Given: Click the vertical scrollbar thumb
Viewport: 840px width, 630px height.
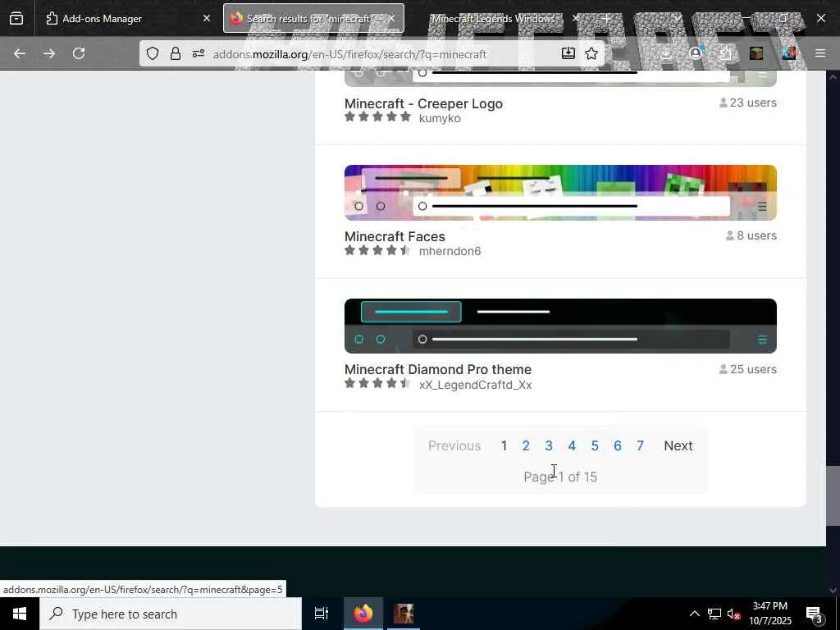Looking at the screenshot, I should click(833, 496).
